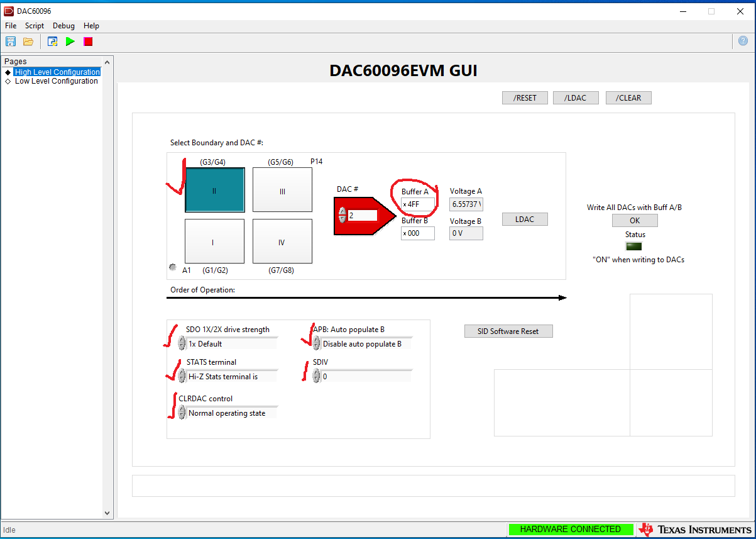The image size is (756, 539).
Task: Click the SID Software Reset button
Action: point(508,331)
